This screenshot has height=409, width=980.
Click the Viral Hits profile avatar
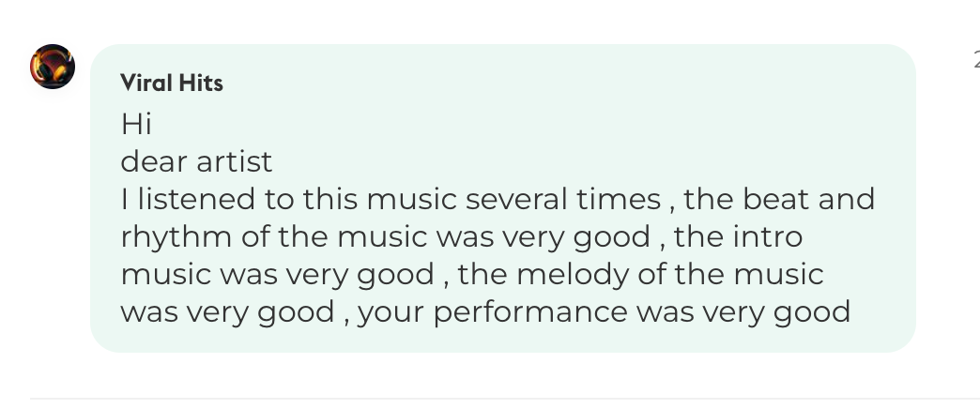53,67
